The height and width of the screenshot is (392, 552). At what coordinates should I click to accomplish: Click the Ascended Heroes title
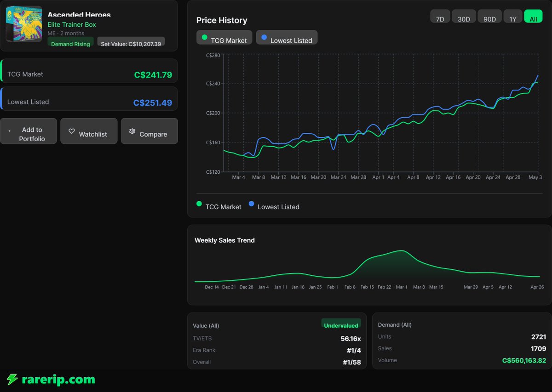[79, 15]
